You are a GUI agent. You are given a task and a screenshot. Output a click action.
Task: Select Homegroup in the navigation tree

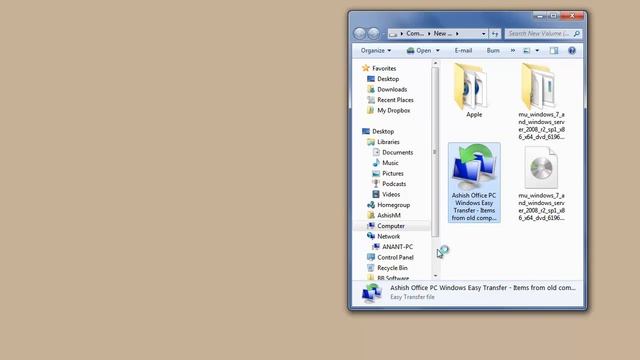pos(393,205)
